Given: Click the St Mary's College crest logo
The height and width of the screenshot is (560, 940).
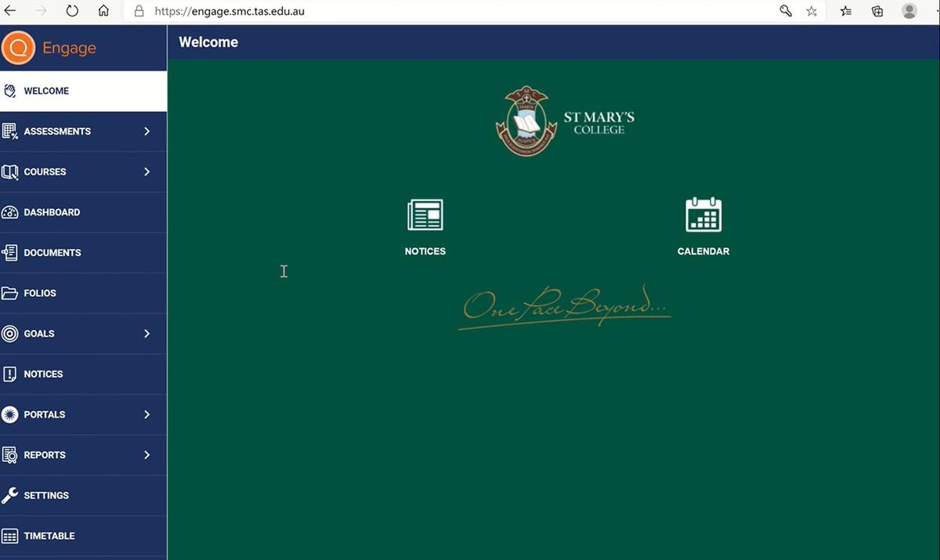Looking at the screenshot, I should (x=526, y=121).
